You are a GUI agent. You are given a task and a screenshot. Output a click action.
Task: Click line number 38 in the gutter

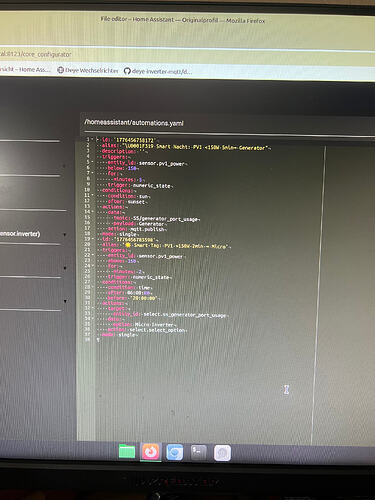(x=87, y=340)
